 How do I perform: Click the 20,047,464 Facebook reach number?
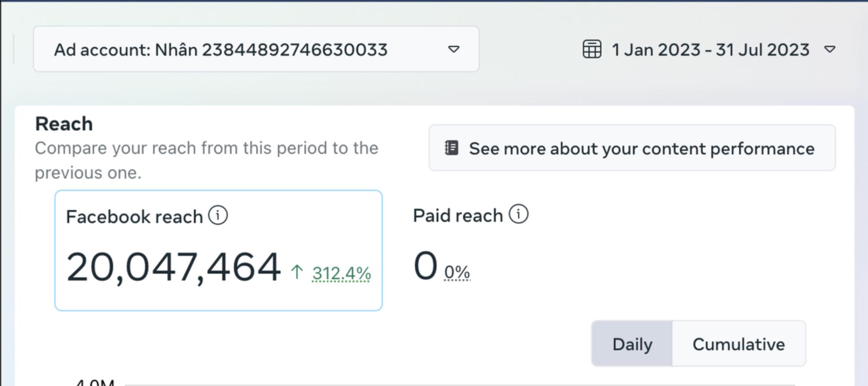[x=173, y=267]
